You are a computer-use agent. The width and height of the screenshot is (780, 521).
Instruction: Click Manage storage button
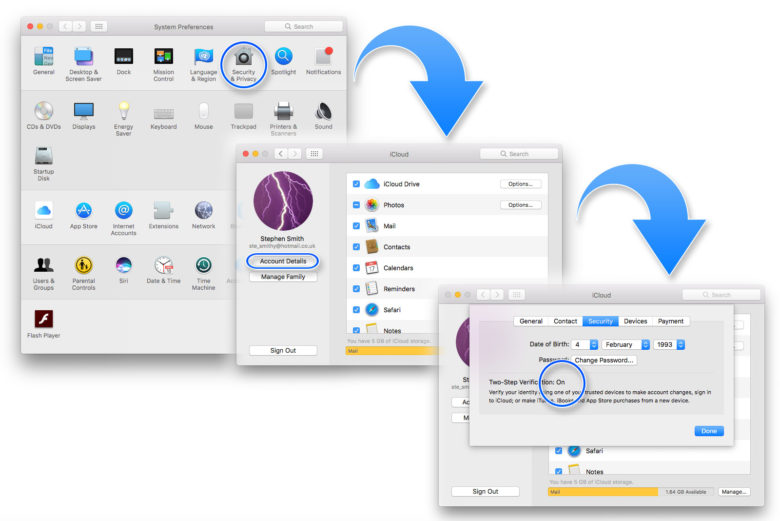click(x=734, y=492)
